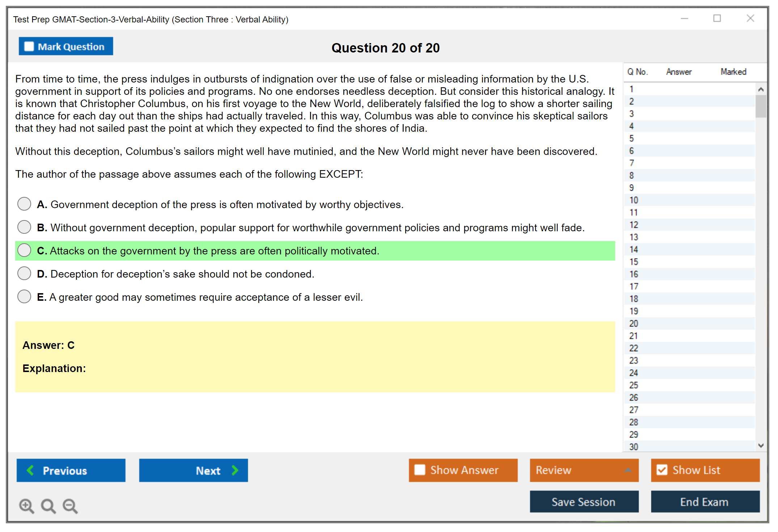Select answer option D radio button
The image size is (778, 532).
pyautogui.click(x=24, y=273)
